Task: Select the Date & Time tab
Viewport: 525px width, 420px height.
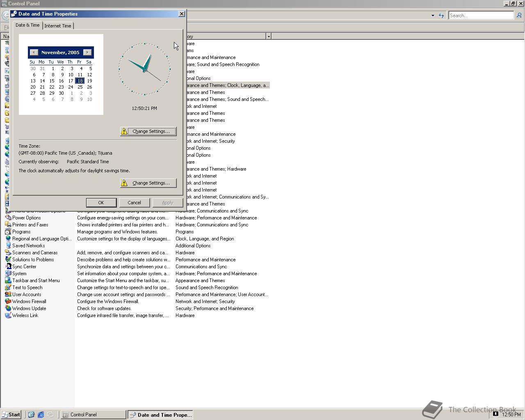Action: click(x=27, y=25)
